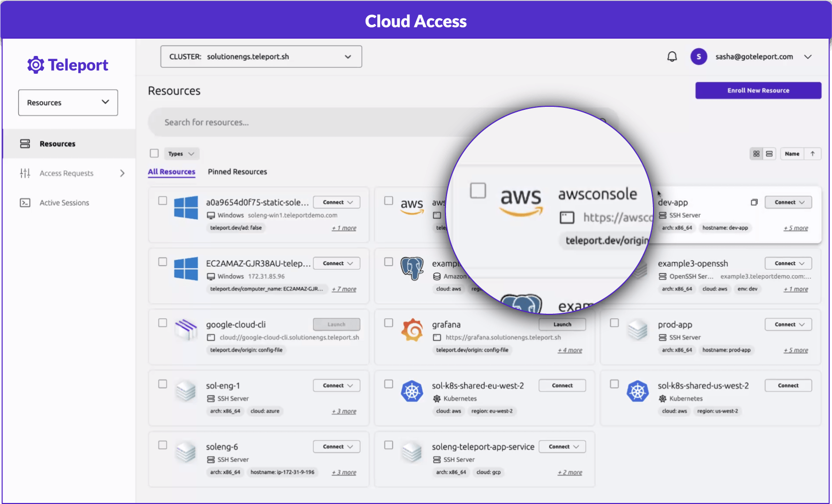Select the All Resources tab
Image resolution: width=832 pixels, height=504 pixels.
(171, 172)
